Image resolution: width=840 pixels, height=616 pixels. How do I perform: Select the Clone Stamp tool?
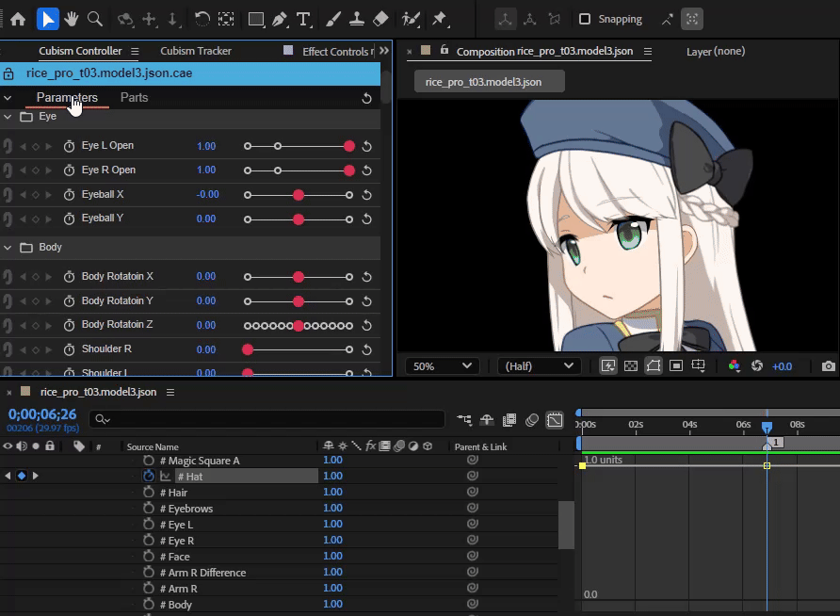356,19
